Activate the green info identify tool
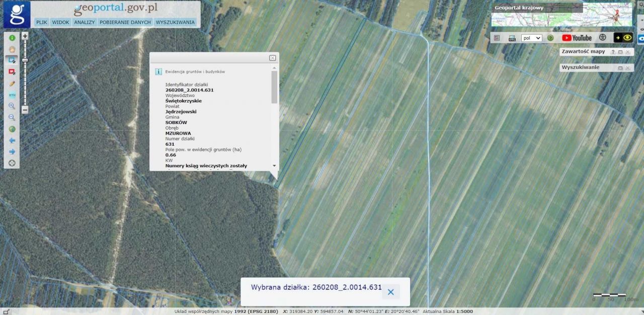The height and width of the screenshot is (315, 644). (x=12, y=38)
